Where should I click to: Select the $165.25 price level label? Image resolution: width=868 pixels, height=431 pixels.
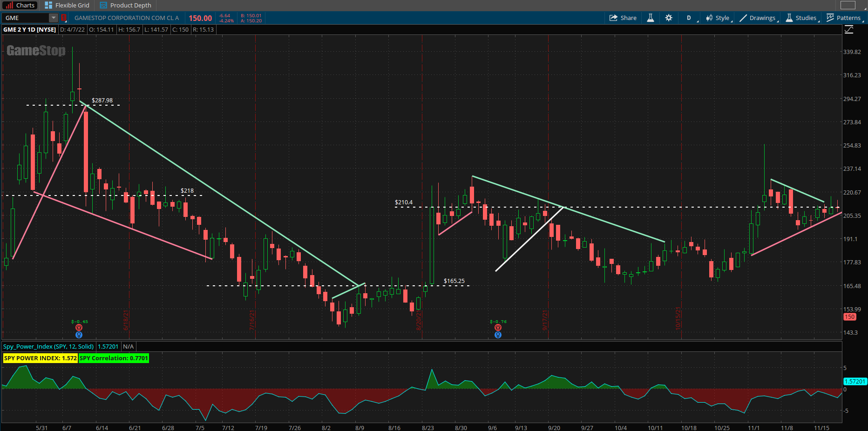click(x=454, y=281)
